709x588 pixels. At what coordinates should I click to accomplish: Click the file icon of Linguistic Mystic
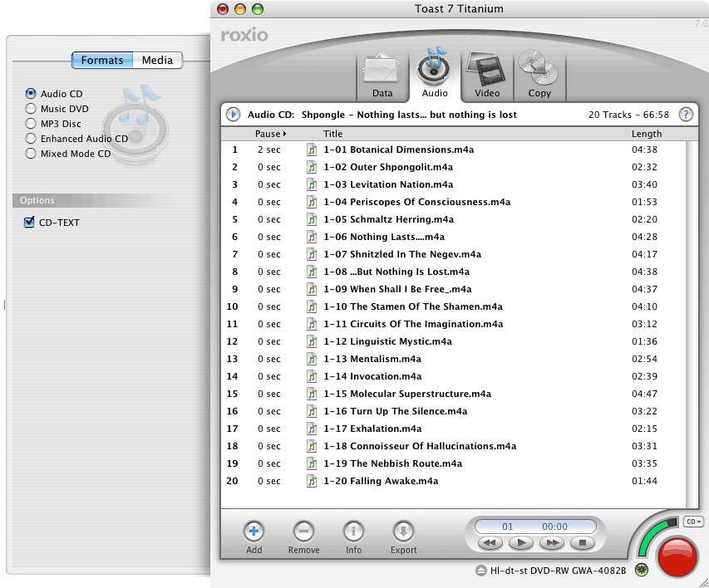312,341
